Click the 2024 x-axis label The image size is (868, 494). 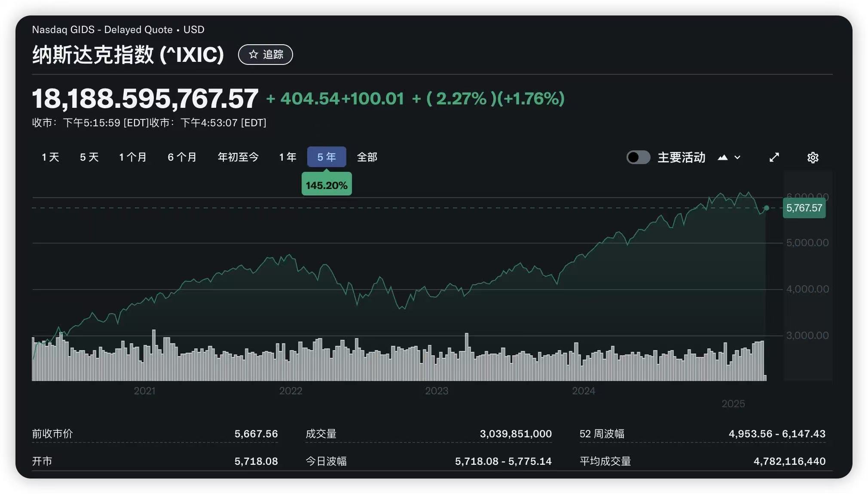584,391
